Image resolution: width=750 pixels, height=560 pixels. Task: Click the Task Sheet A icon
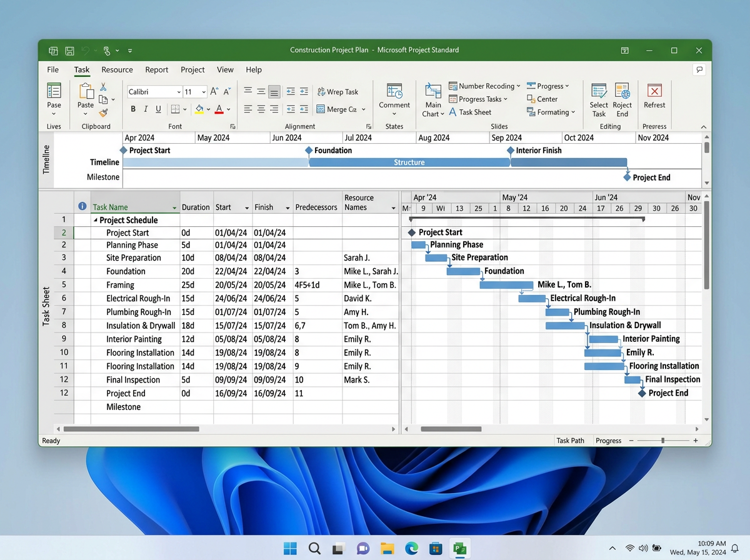[x=453, y=112]
